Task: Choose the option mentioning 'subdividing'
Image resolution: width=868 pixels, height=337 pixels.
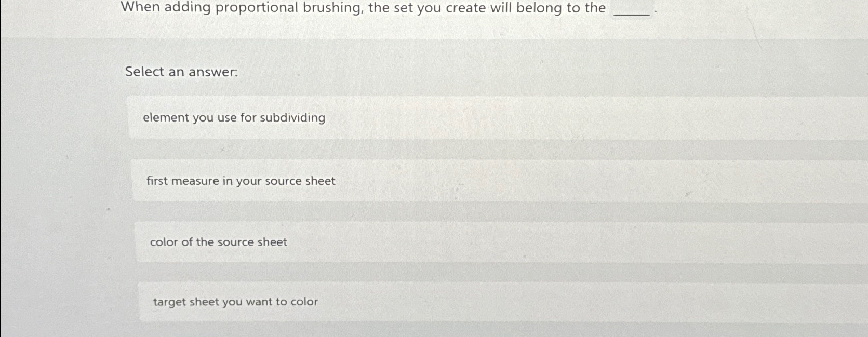Action: [x=234, y=118]
